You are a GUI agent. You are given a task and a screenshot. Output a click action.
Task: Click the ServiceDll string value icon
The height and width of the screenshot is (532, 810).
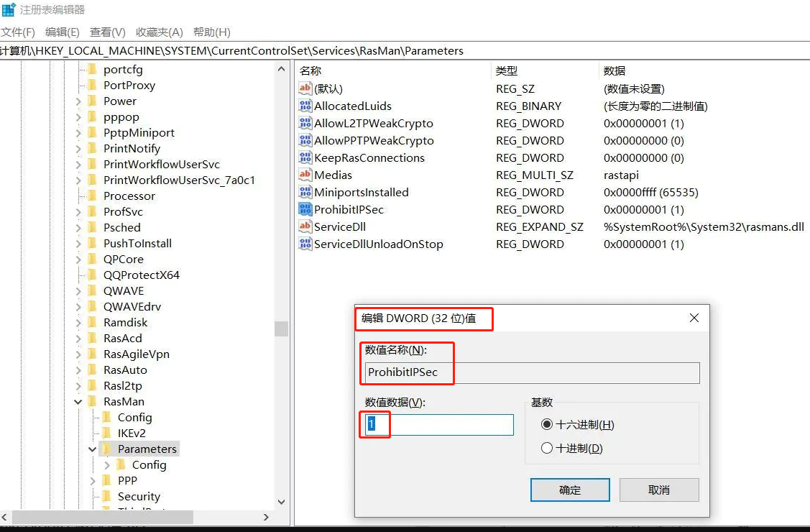(305, 227)
